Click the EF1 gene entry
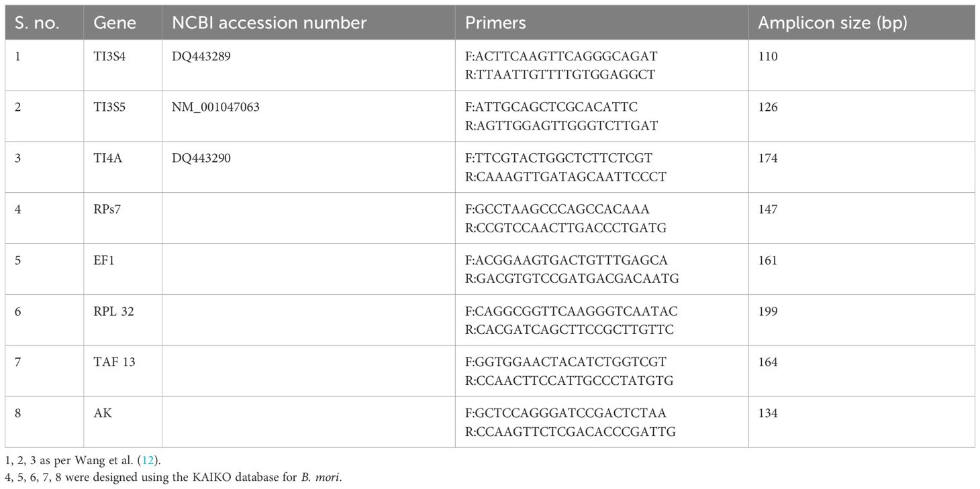This screenshot has width=980, height=489. click(x=103, y=261)
